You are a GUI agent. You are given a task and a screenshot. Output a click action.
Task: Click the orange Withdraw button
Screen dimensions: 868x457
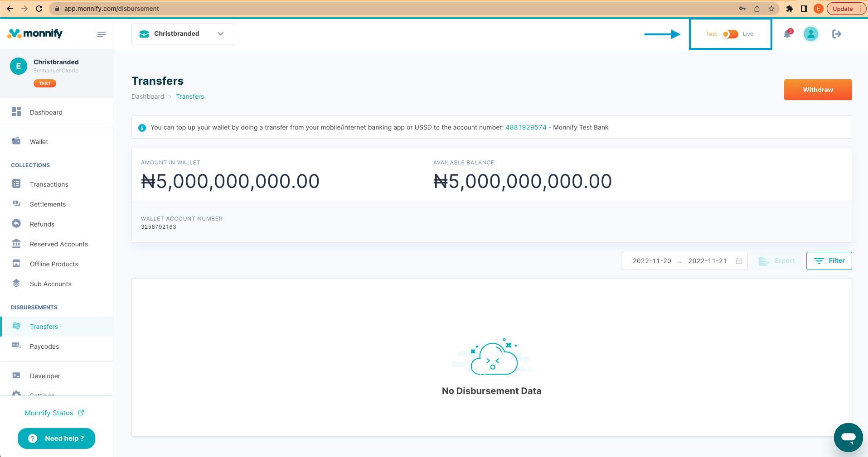[x=818, y=89]
